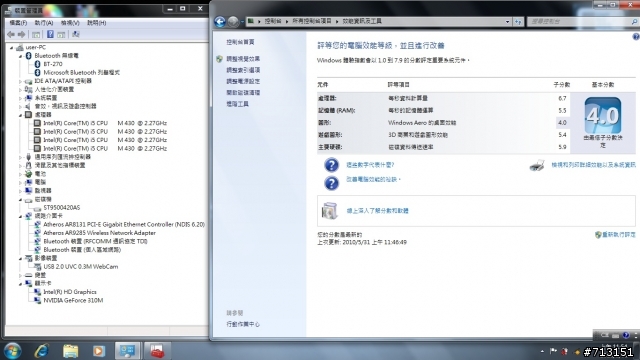Click Control Panel window forward button
Image resolution: width=640 pixels, height=360 pixels.
click(233, 22)
